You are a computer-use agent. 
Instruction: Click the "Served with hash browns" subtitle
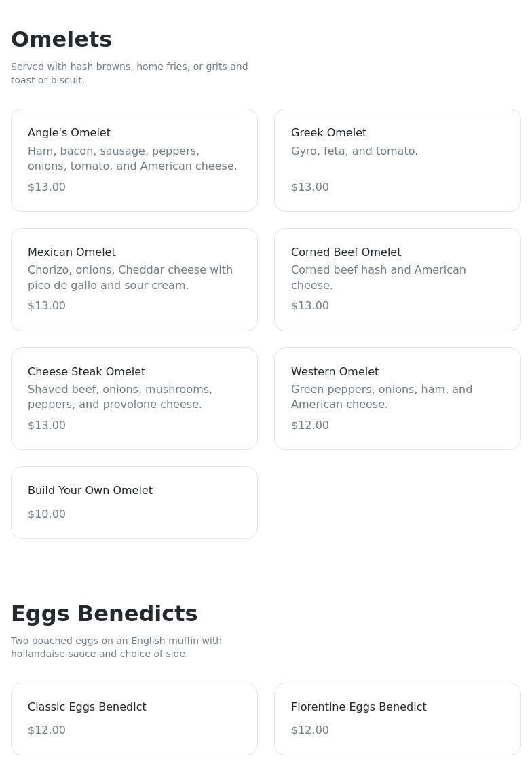tap(129, 73)
